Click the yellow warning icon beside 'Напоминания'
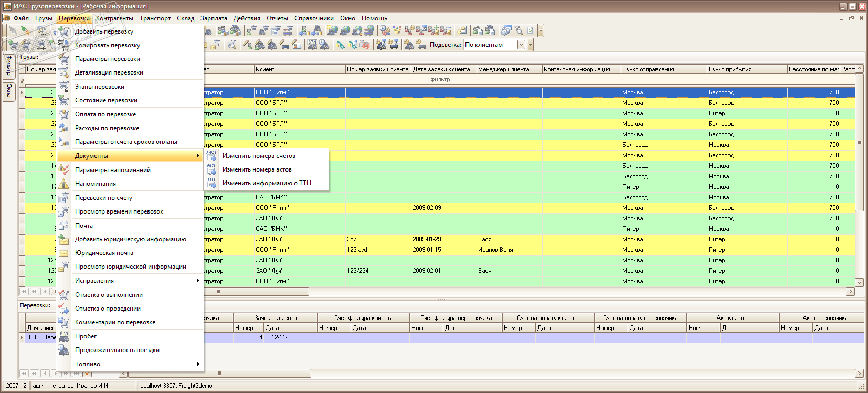868x393 pixels. tap(63, 184)
